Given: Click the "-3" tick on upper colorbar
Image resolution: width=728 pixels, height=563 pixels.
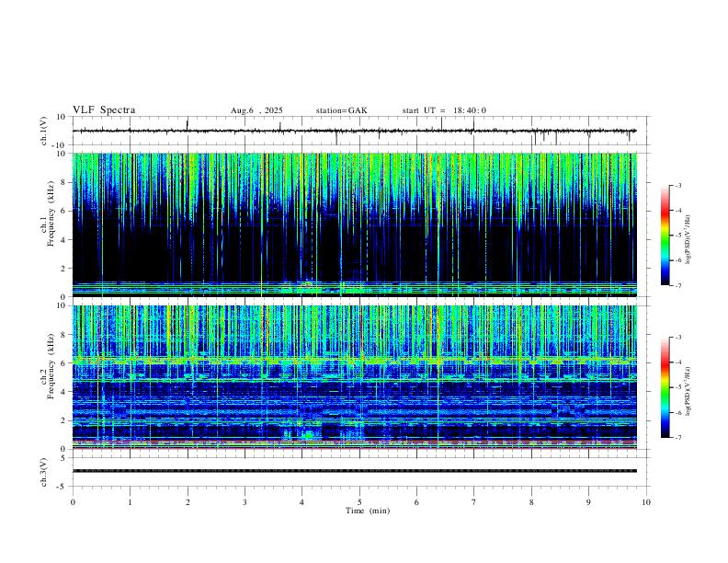Looking at the screenshot, I should point(677,185).
